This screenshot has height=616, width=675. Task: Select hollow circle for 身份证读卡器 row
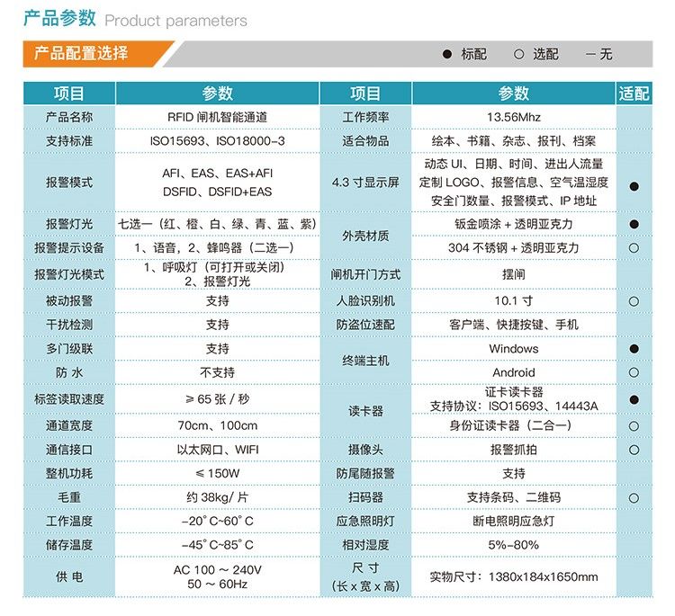click(634, 426)
